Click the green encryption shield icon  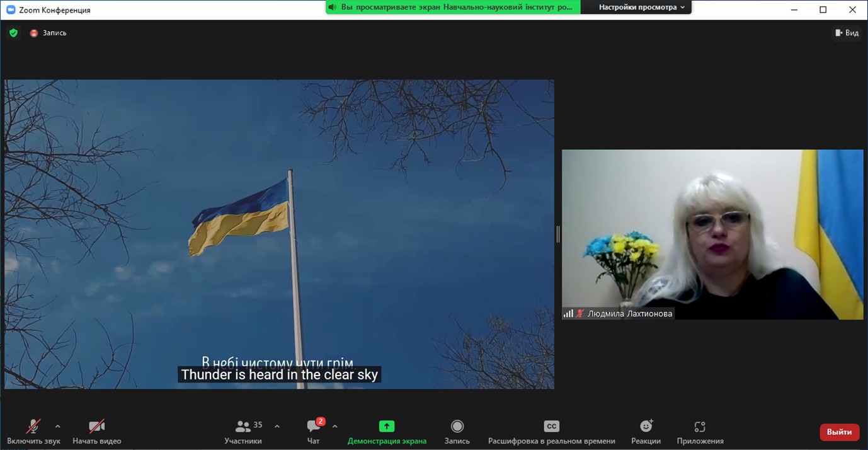(13, 33)
